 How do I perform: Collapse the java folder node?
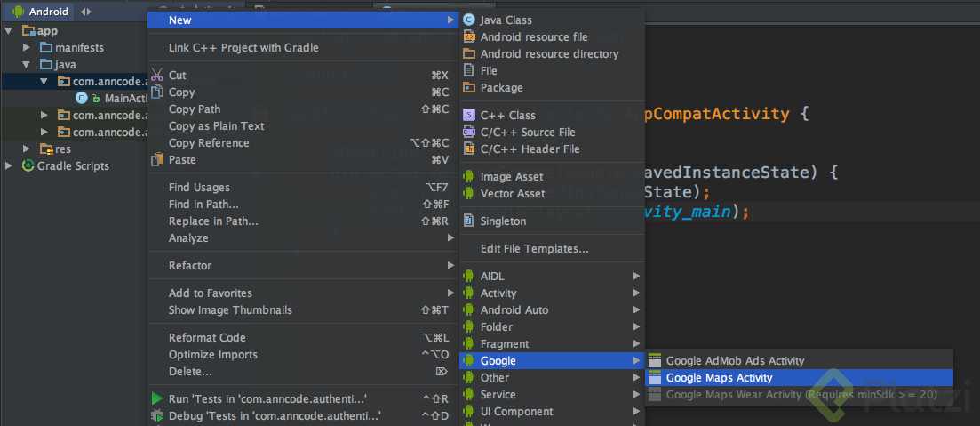click(27, 64)
